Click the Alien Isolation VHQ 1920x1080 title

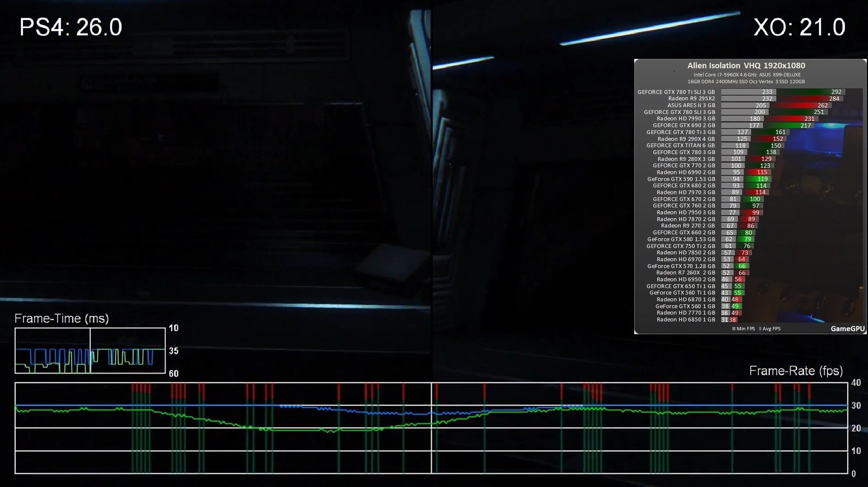pyautogui.click(x=746, y=65)
